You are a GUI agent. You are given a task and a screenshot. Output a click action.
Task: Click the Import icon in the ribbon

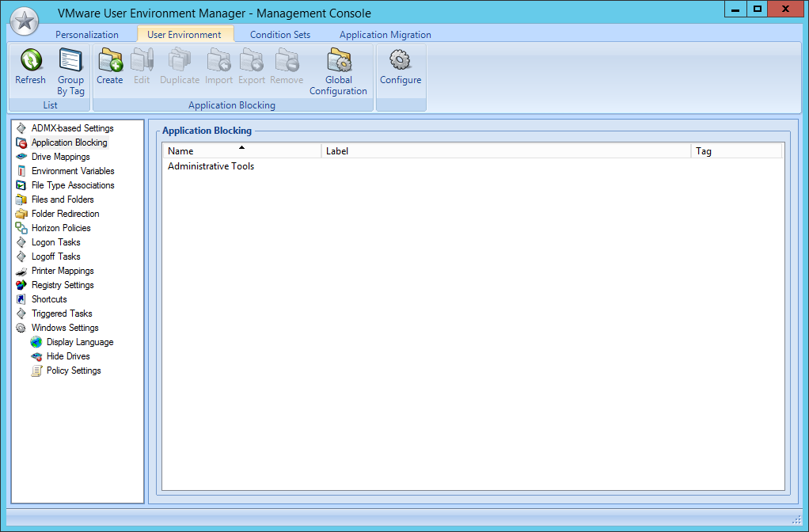(218, 60)
